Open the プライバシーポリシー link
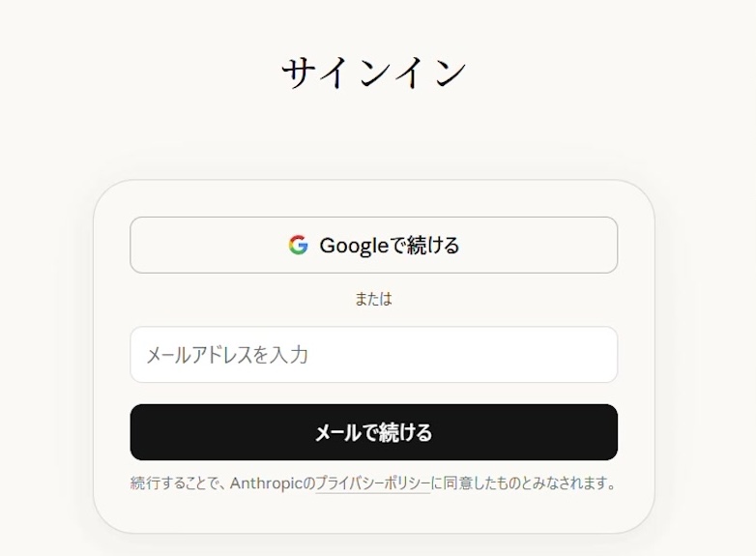 click(x=372, y=483)
